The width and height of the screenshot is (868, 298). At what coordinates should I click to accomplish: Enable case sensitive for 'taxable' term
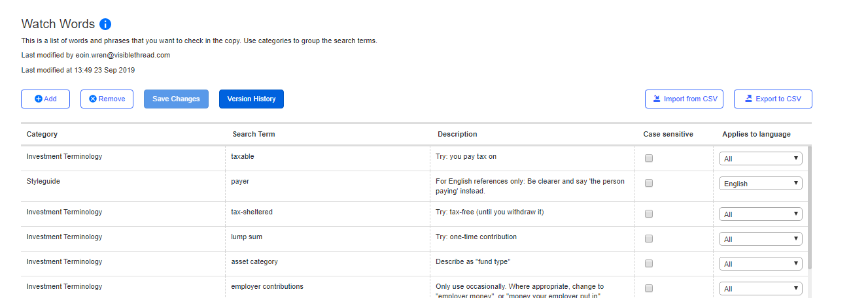[x=649, y=158]
